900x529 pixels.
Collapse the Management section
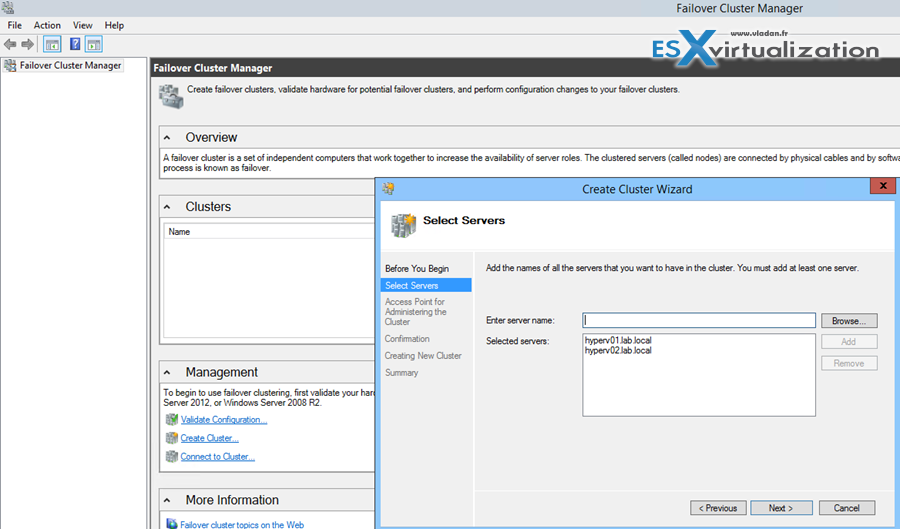(167, 372)
